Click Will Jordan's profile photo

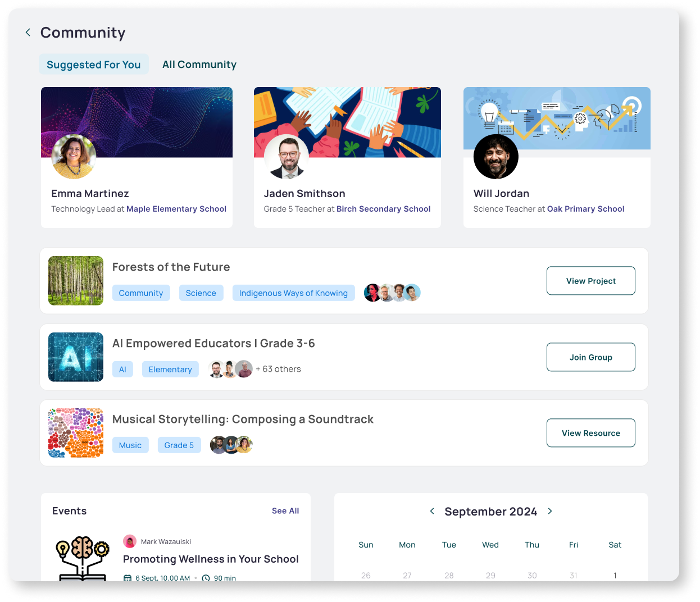pos(496,157)
